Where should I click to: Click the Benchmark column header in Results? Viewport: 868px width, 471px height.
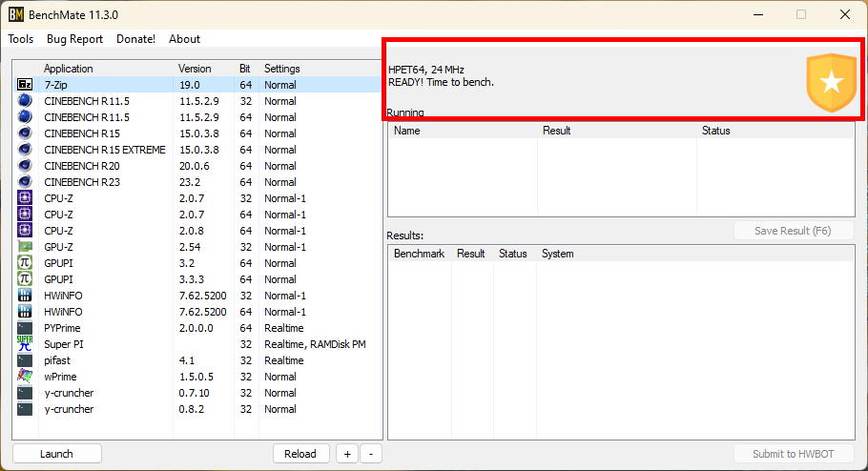(419, 254)
